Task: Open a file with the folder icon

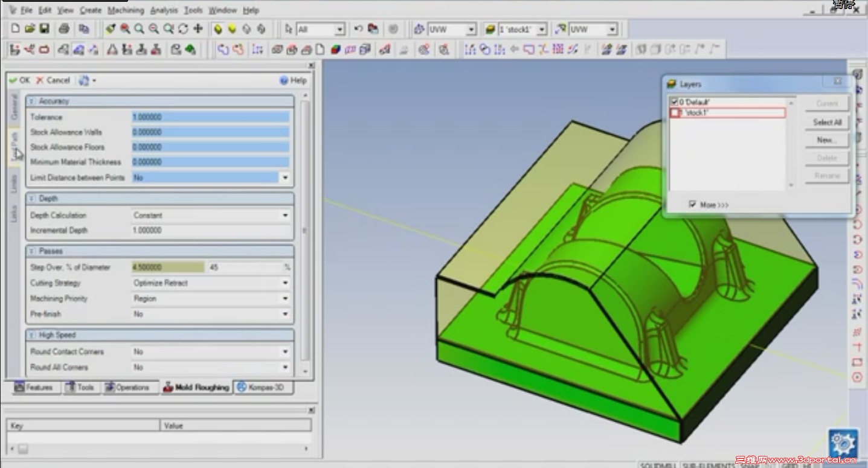Action: [x=30, y=29]
